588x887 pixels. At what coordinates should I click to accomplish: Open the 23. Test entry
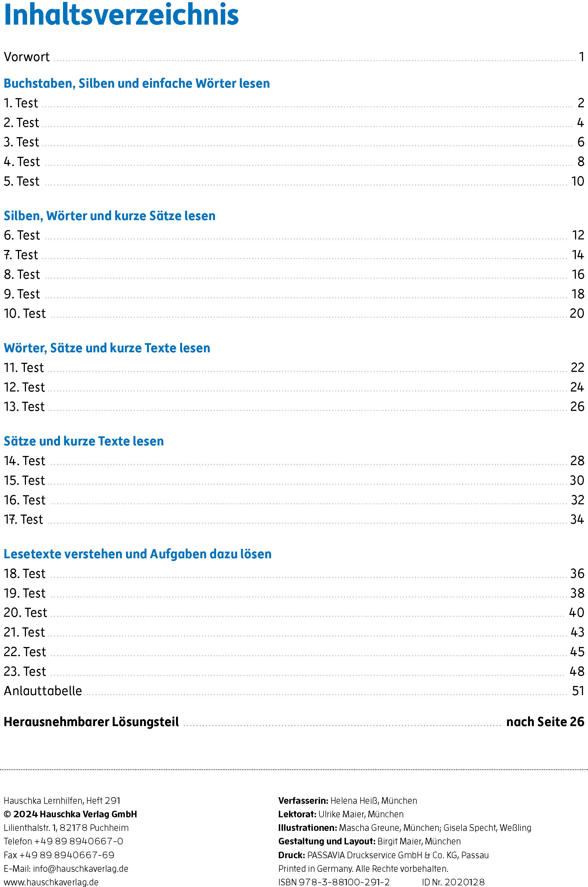[x=25, y=671]
